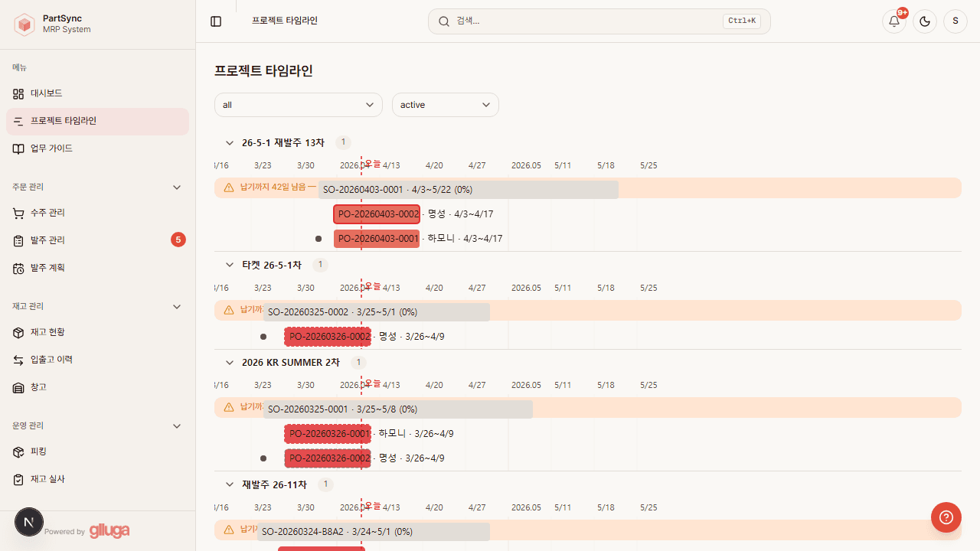The width and height of the screenshot is (980, 551).
Task: Collapse the sidebar with the panel toggle
Action: coord(215,21)
